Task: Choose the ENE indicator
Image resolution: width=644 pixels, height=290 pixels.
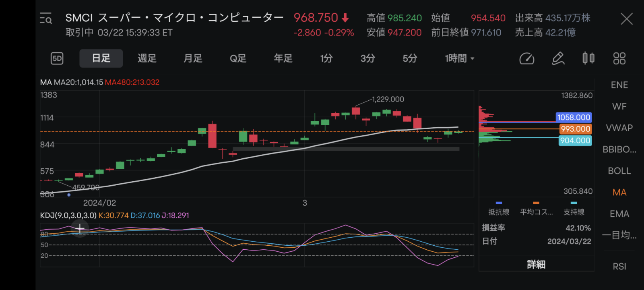Action: 619,85
